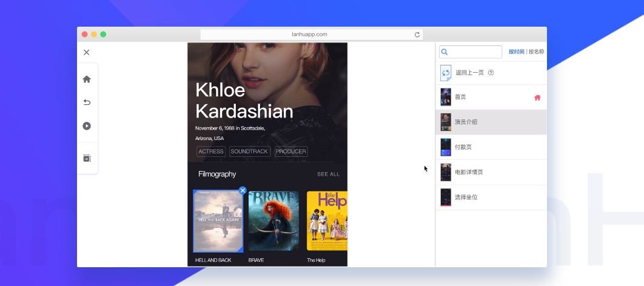644x286 pixels.
Task: Click the Khloe Kardashian name title
Action: point(244,101)
